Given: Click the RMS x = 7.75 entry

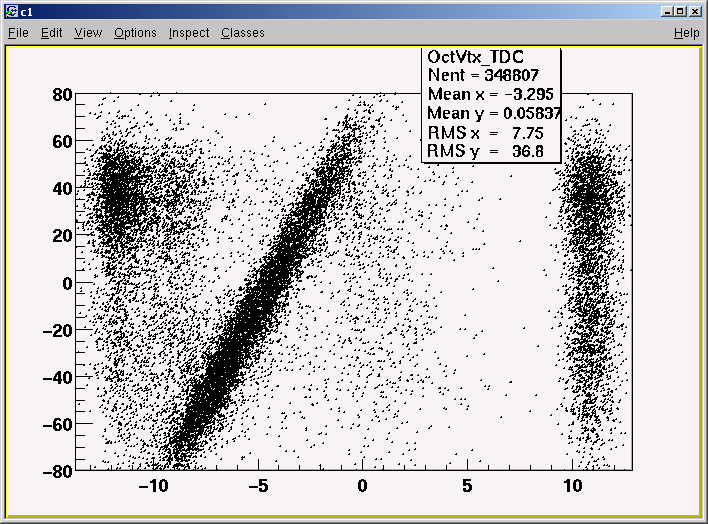Looking at the screenshot, I should click(x=485, y=133).
